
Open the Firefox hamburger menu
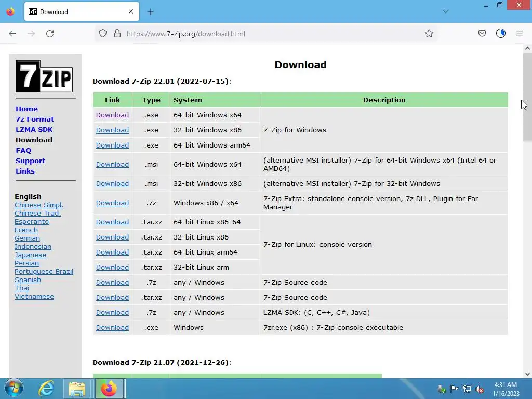coord(520,34)
